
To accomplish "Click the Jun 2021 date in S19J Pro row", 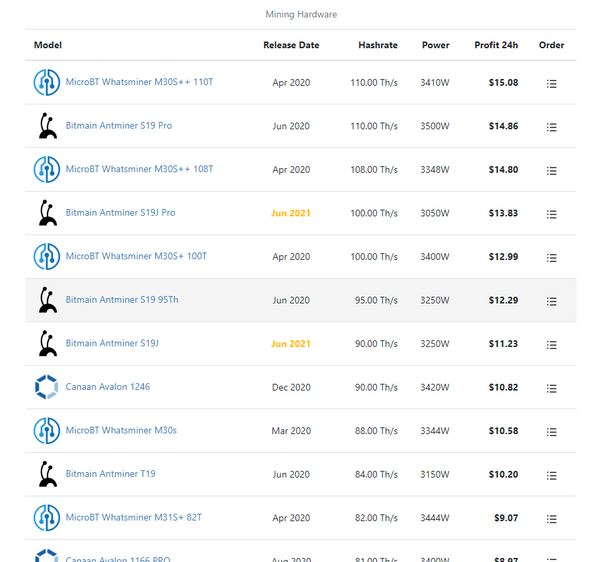I will (291, 213).
